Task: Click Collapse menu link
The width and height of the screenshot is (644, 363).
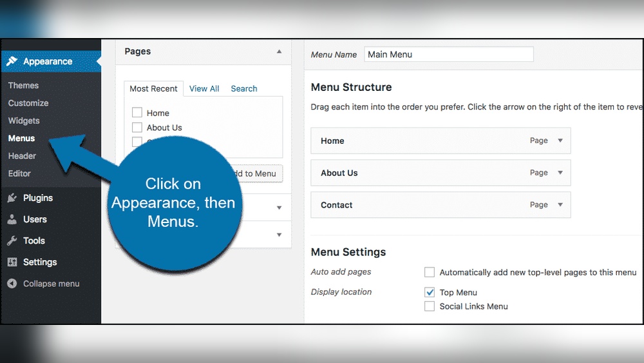Action: pyautogui.click(x=52, y=283)
